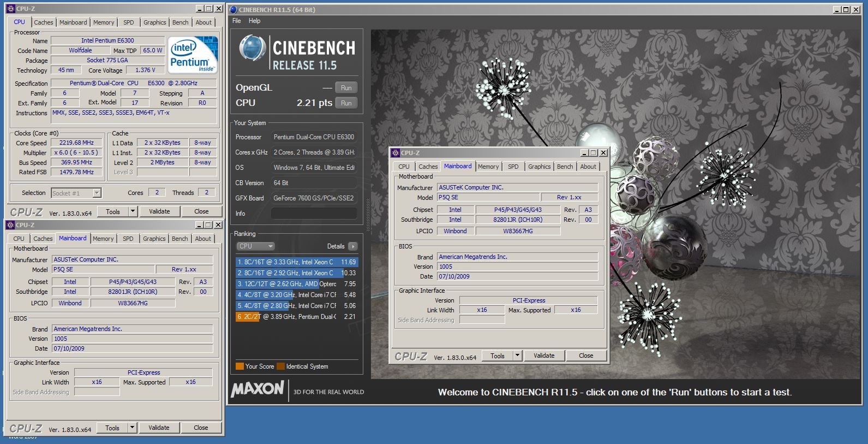This screenshot has height=444, width=868.
Task: Click Close button in right CPU-Z window
Action: pyautogui.click(x=586, y=356)
